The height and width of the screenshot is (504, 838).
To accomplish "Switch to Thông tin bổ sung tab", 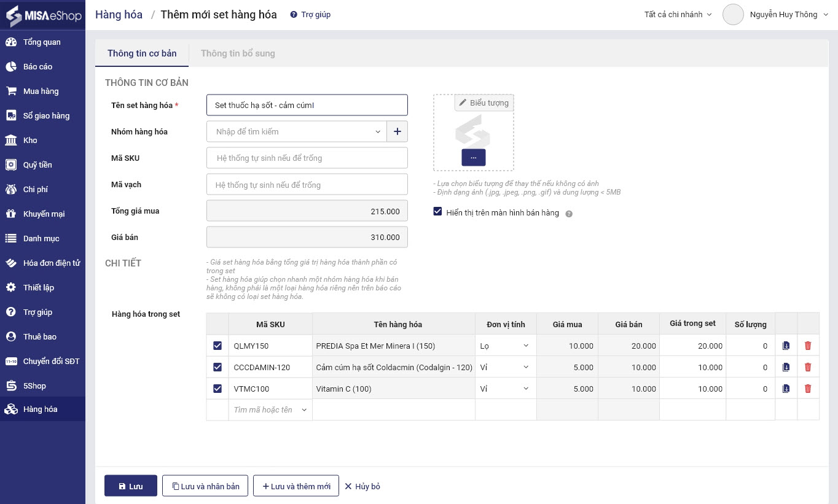I will coord(238,53).
